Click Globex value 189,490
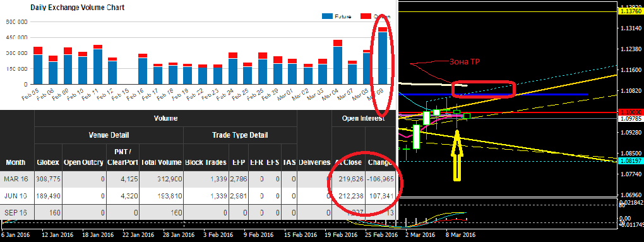The image size is (644, 242). point(48,196)
